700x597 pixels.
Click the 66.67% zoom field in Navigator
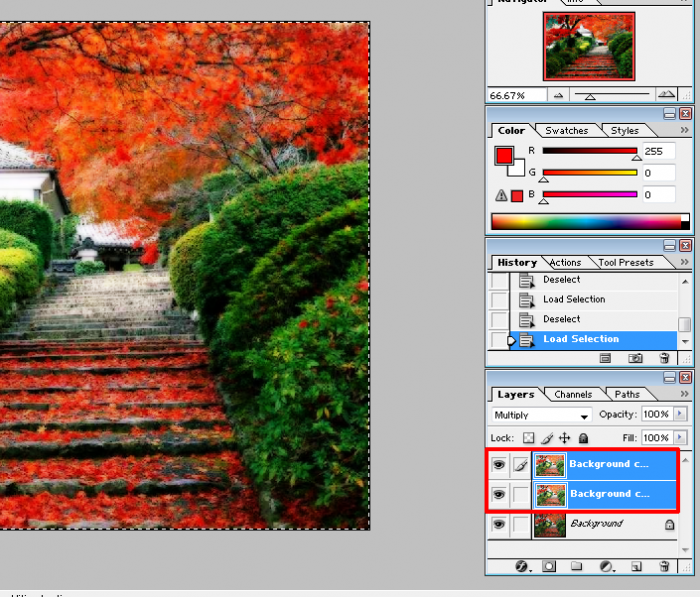(517, 96)
